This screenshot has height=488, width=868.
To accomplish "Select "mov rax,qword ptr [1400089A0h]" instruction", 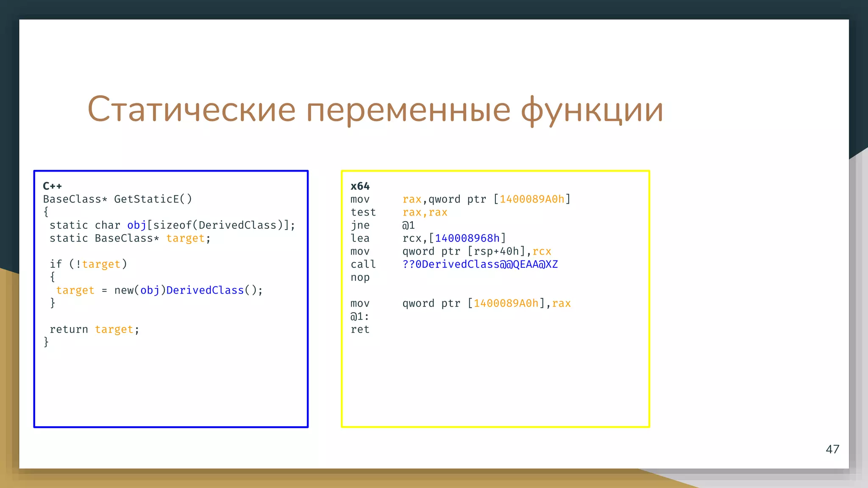I will (x=461, y=199).
